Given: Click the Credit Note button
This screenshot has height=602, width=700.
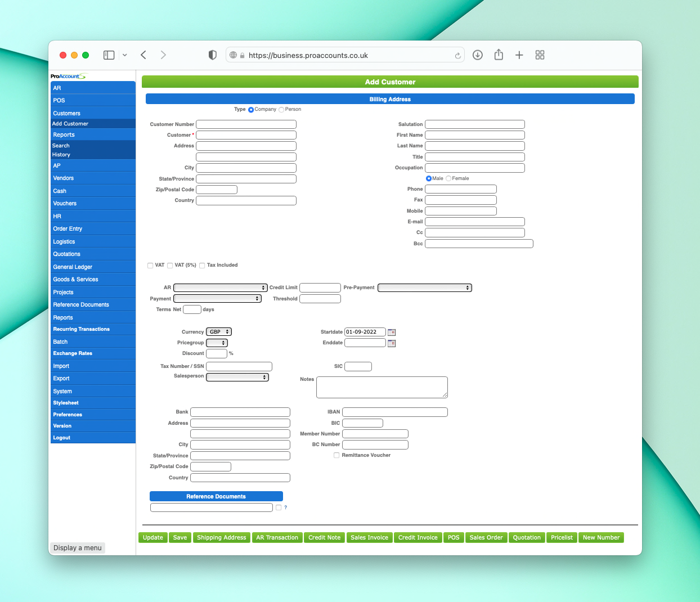Looking at the screenshot, I should [x=325, y=537].
